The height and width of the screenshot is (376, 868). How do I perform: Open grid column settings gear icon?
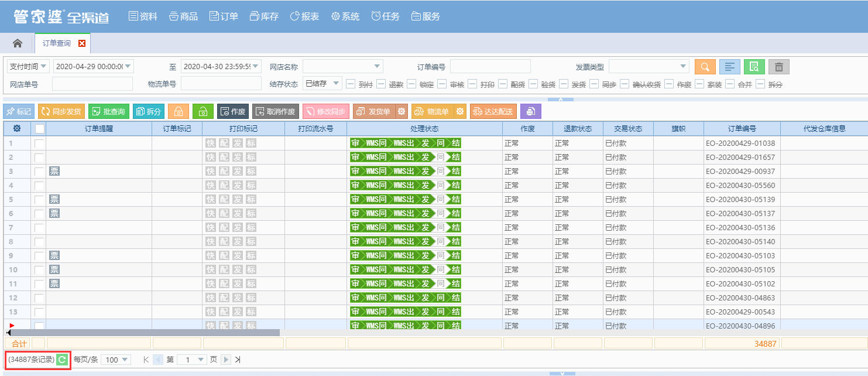coord(17,128)
